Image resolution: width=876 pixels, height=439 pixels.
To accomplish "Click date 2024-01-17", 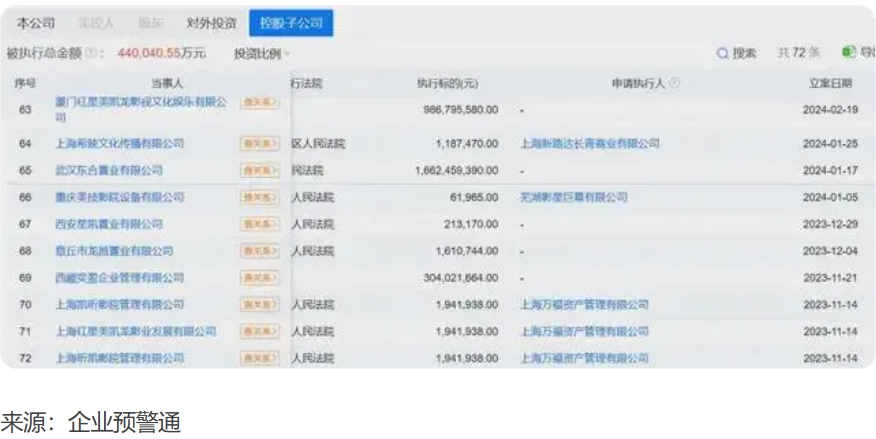I will [x=830, y=170].
